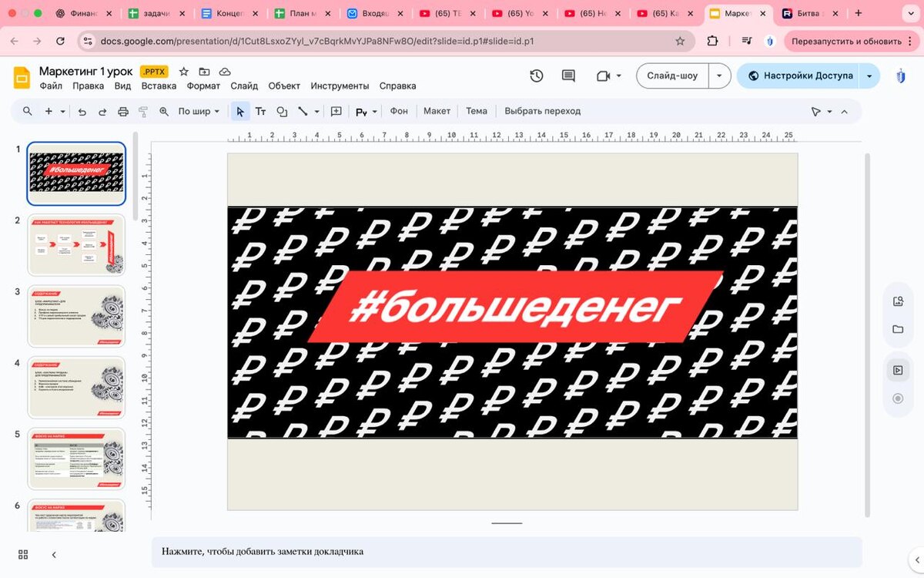Open the version history clock icon
The height and width of the screenshot is (578, 924).
[537, 76]
